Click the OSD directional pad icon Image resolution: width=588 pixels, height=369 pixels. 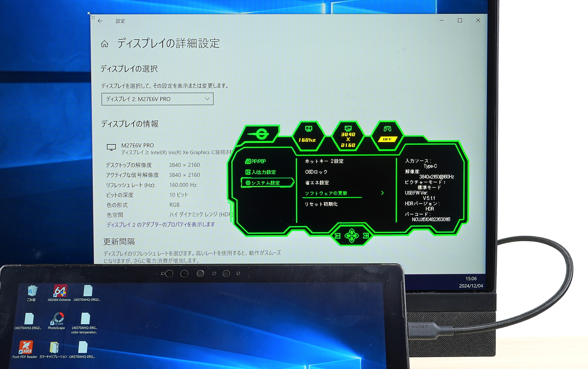point(352,236)
